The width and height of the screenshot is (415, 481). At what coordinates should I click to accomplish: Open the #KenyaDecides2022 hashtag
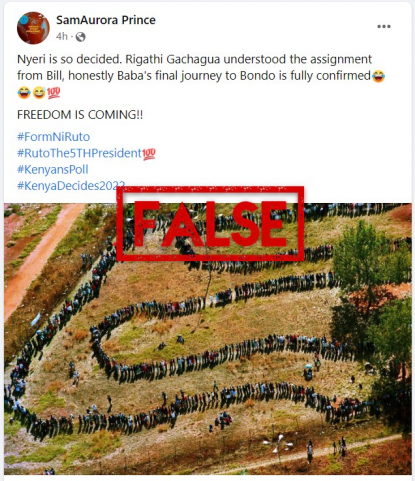pos(71,185)
